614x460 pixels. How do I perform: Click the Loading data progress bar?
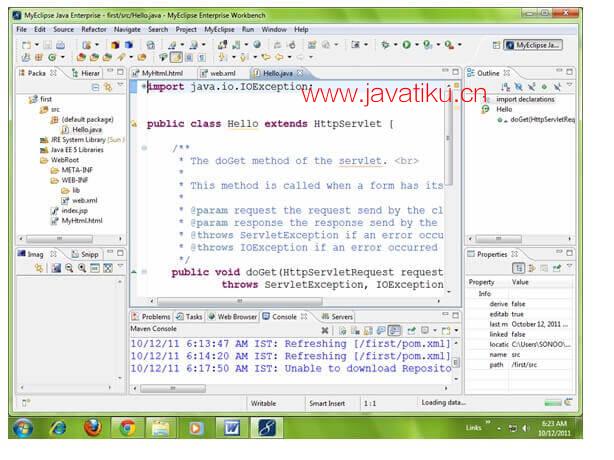tap(553, 403)
